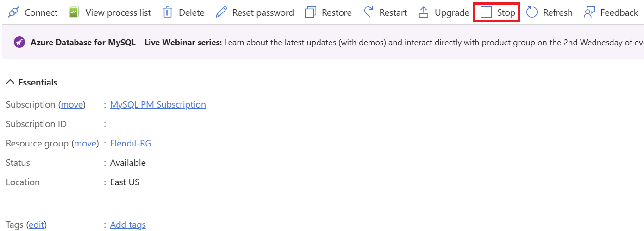The width and height of the screenshot is (644, 231).
Task: Click the Stop button label
Action: [506, 12]
